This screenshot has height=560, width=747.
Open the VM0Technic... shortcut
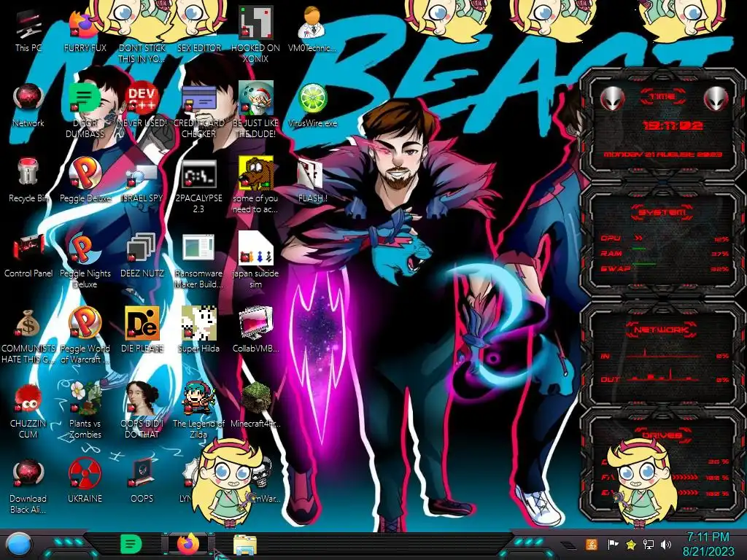pos(312,29)
